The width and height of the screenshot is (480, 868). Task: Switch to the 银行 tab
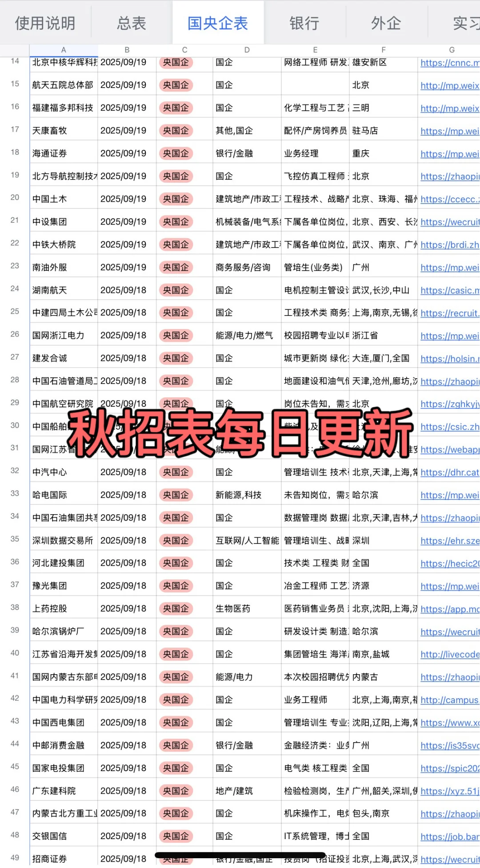[x=304, y=23]
